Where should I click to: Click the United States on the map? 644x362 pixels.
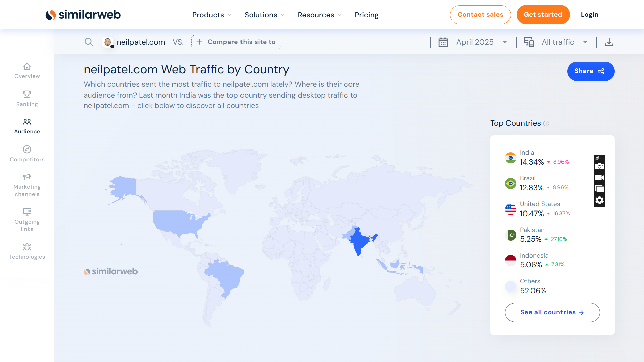[178, 223]
